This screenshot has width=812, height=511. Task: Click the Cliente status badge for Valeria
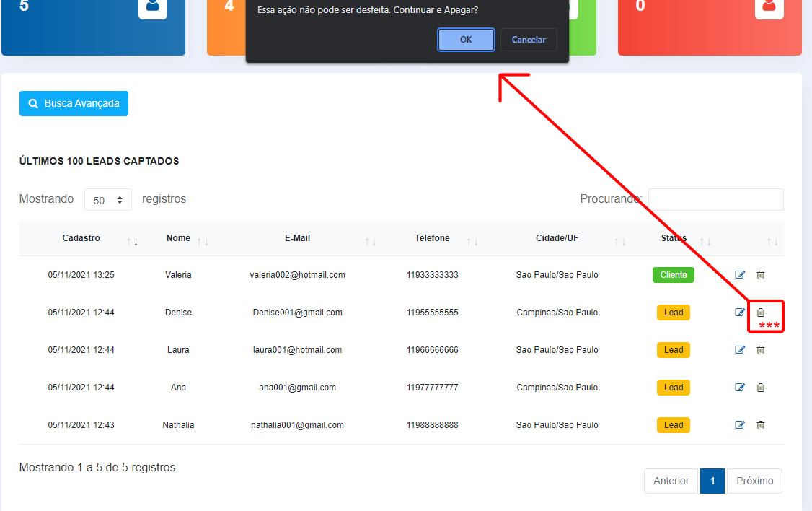tap(674, 275)
